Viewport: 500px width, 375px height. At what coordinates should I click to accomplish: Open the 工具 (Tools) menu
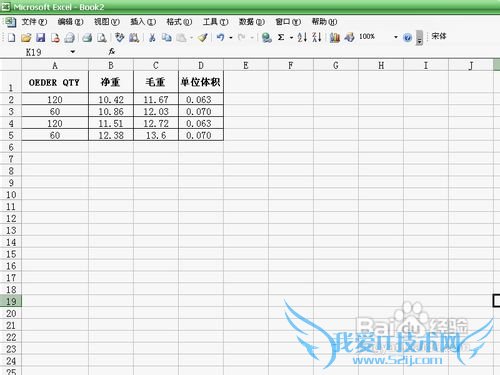pyautogui.click(x=215, y=22)
